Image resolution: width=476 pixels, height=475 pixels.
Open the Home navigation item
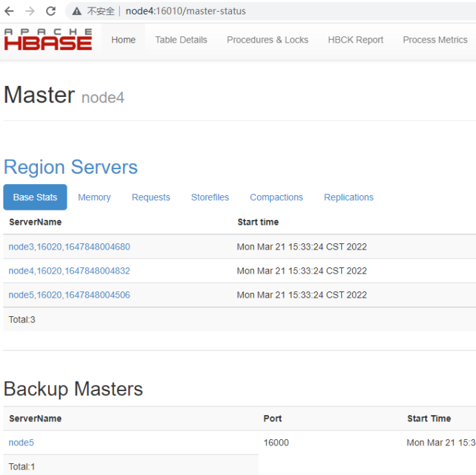(x=123, y=40)
